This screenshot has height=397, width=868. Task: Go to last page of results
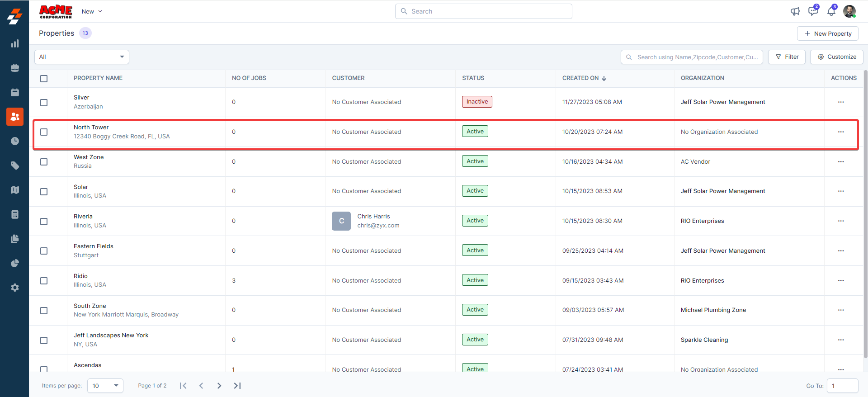(237, 386)
